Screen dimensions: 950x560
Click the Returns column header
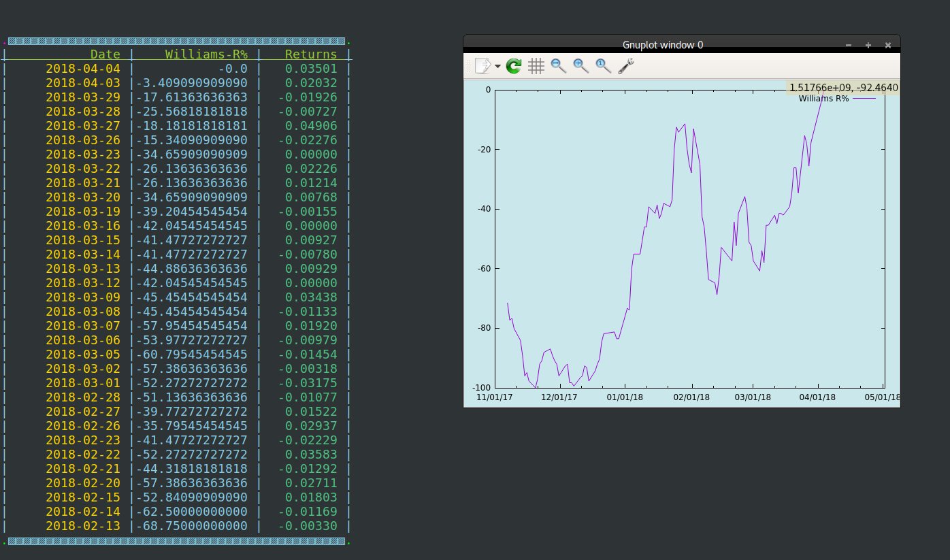tap(311, 54)
